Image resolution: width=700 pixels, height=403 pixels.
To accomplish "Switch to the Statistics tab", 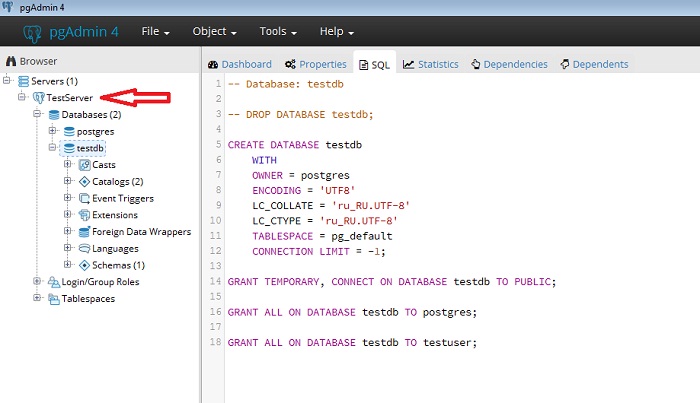I will (x=431, y=64).
